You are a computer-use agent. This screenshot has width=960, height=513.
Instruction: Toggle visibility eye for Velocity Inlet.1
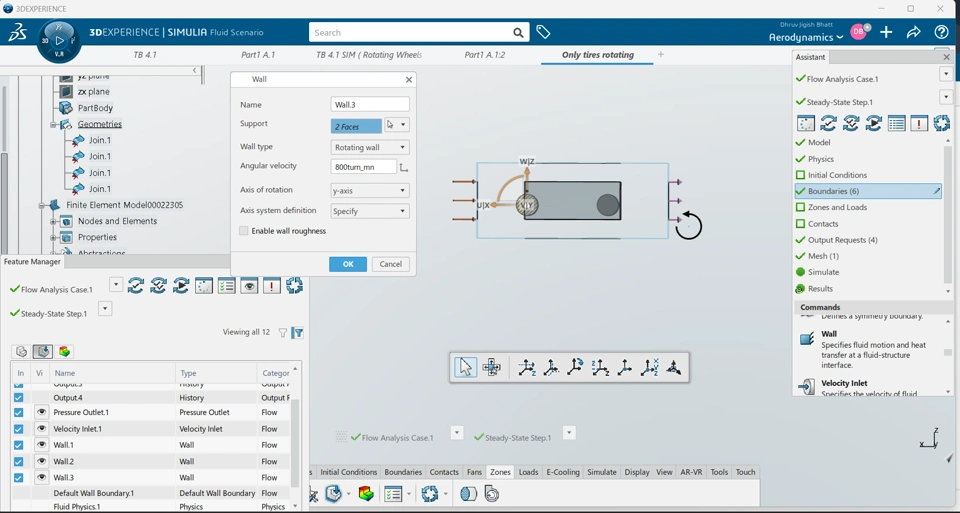coord(41,429)
